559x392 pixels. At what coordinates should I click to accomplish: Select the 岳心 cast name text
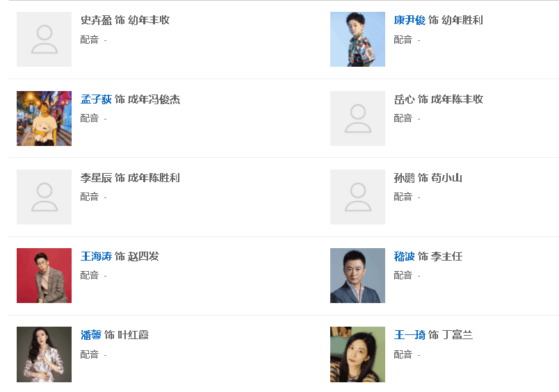click(404, 99)
